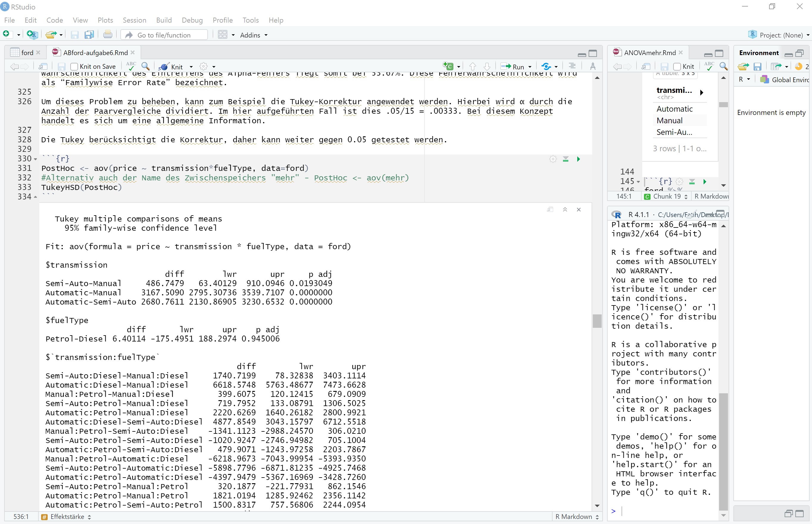
Task: Open the Session menu
Action: [x=134, y=20]
